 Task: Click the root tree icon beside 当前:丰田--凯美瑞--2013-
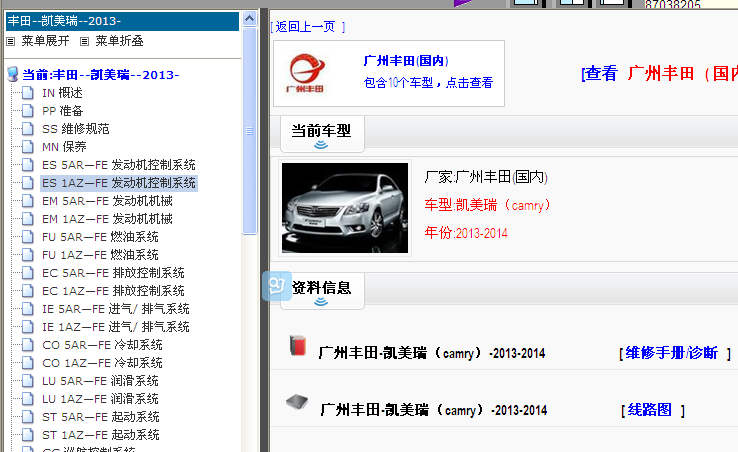13,74
